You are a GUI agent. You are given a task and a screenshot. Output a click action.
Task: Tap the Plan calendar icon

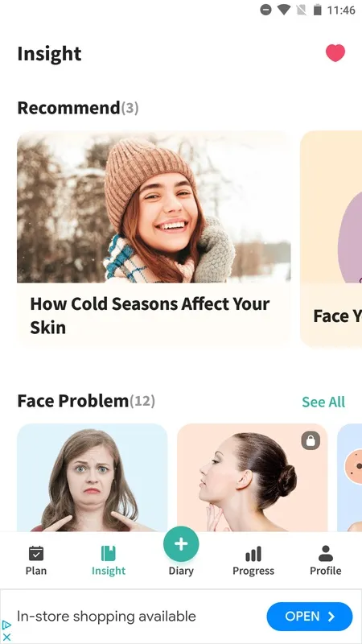click(36, 553)
